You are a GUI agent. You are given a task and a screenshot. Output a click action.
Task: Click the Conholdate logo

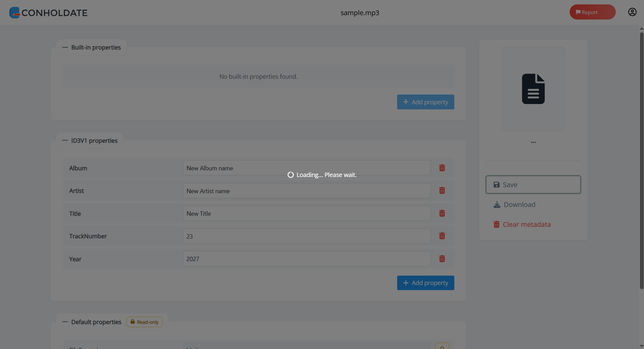(x=48, y=12)
